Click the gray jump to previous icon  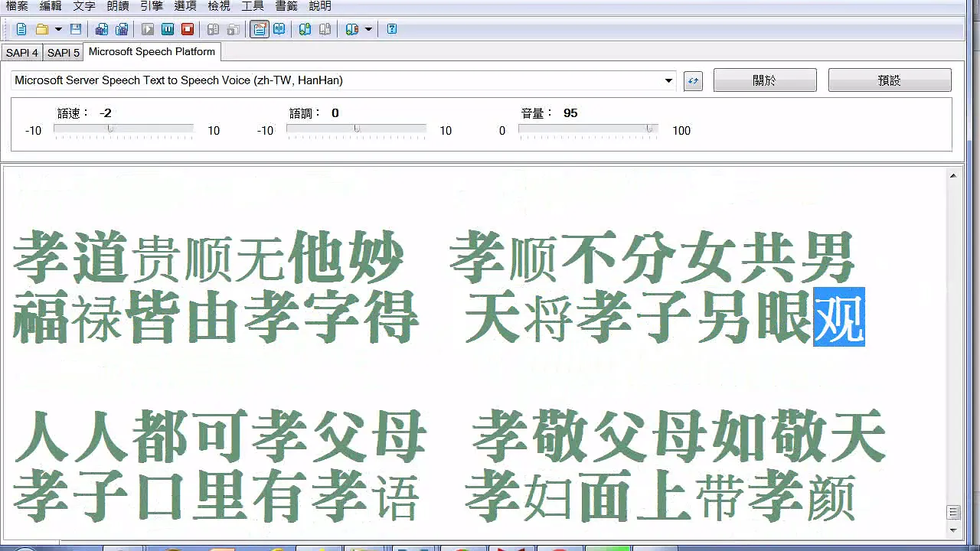[214, 29]
